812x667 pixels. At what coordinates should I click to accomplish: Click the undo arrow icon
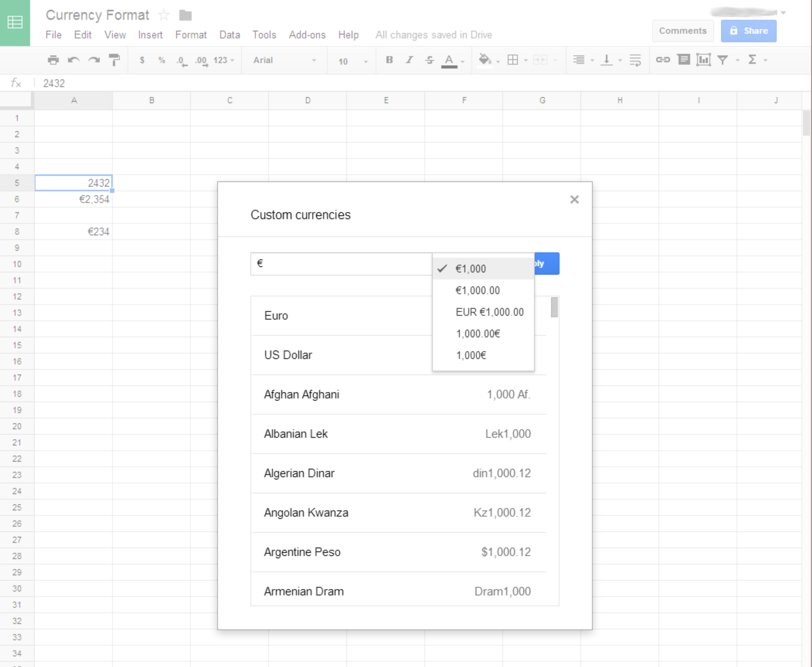click(x=74, y=60)
